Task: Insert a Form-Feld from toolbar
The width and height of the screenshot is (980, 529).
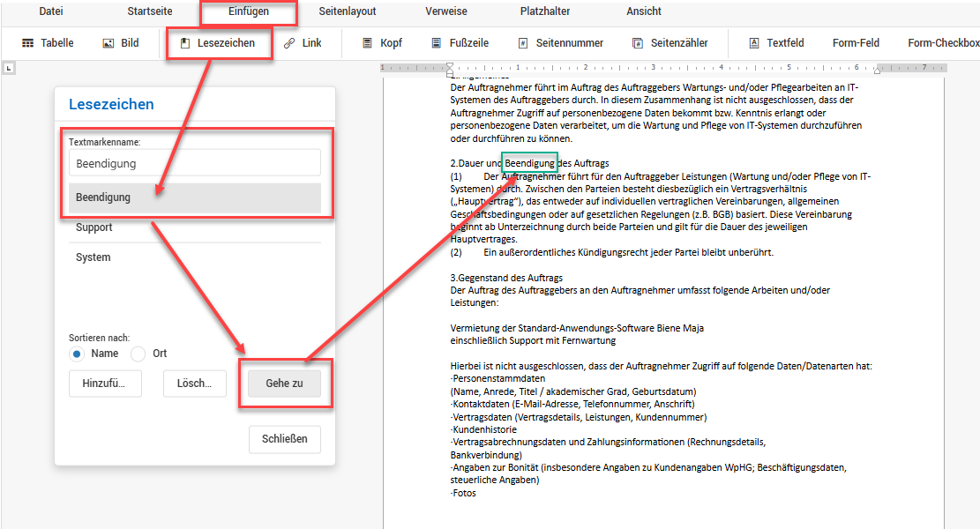Action: click(x=856, y=43)
